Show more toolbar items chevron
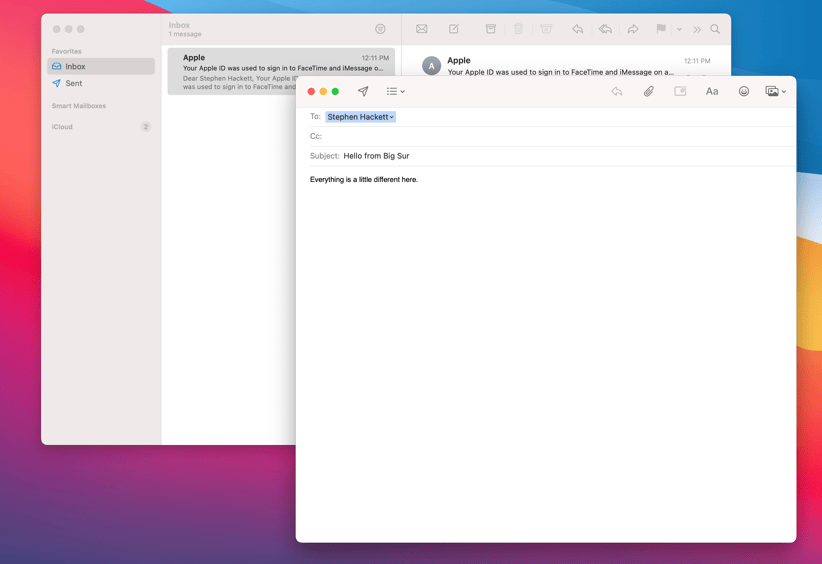This screenshot has width=822, height=564. (697, 29)
